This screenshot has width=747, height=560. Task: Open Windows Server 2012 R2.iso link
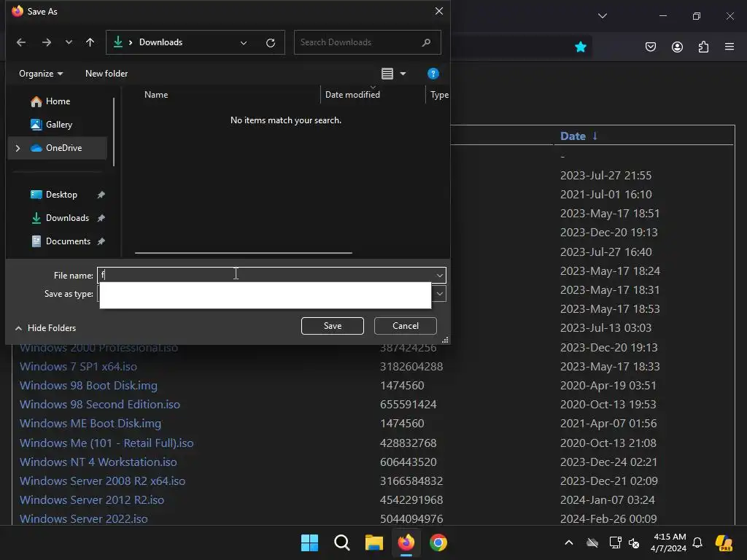pyautogui.click(x=92, y=500)
